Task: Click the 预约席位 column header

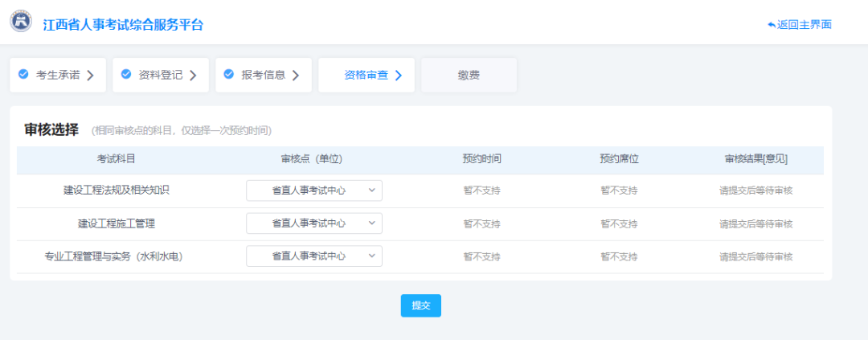Action: click(x=620, y=159)
